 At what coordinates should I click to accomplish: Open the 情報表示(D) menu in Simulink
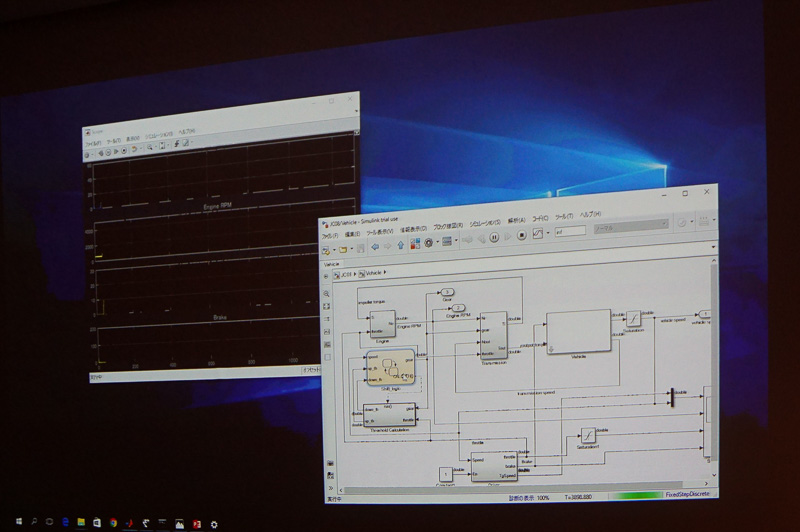pyautogui.click(x=413, y=229)
